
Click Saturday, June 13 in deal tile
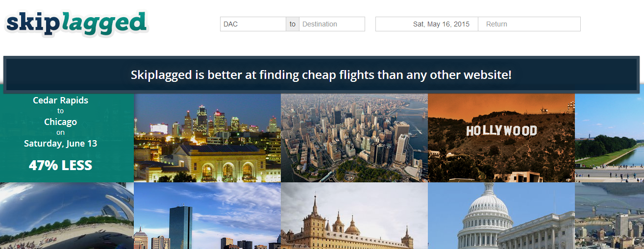click(61, 144)
